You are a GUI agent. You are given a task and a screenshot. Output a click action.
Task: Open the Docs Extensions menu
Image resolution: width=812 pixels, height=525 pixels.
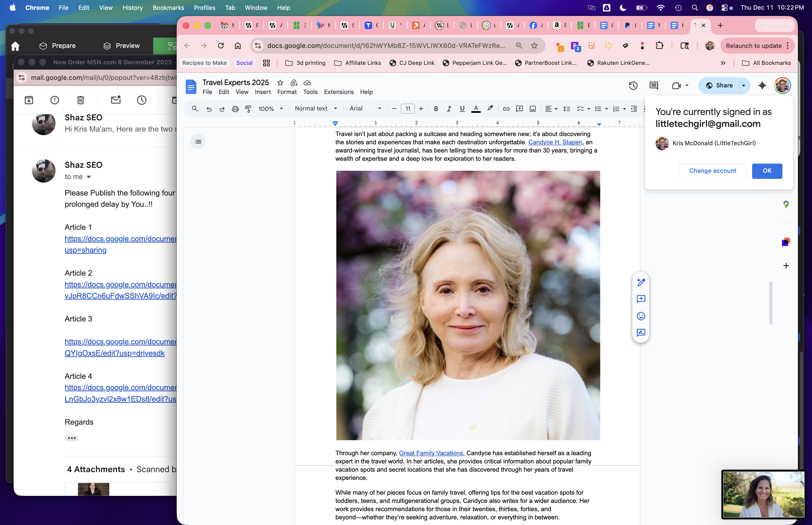click(x=339, y=92)
